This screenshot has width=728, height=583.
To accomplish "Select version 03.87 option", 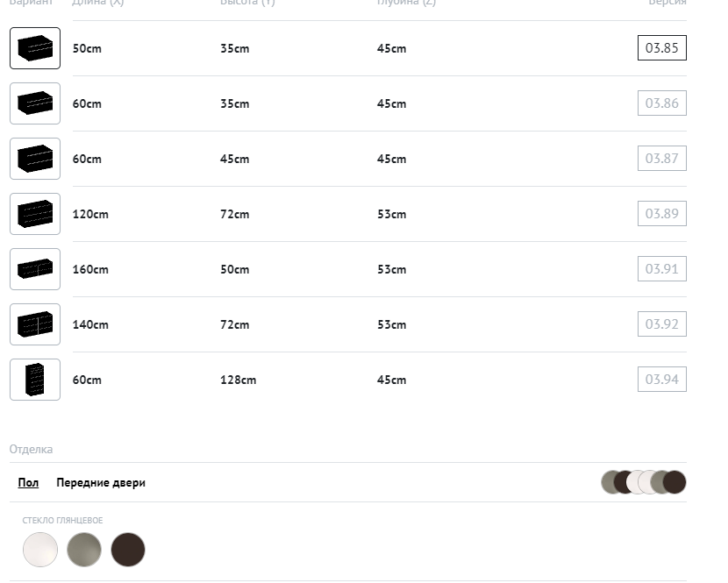I will pyautogui.click(x=661, y=159).
